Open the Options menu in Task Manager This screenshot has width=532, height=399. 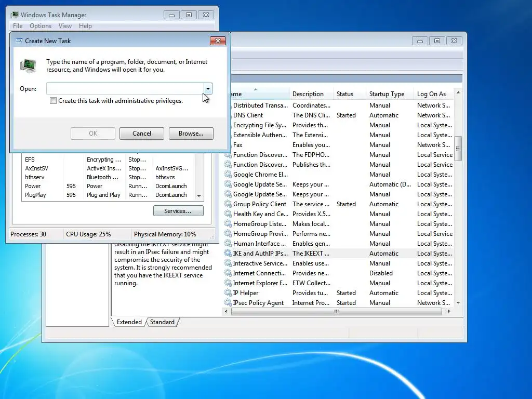(x=41, y=26)
